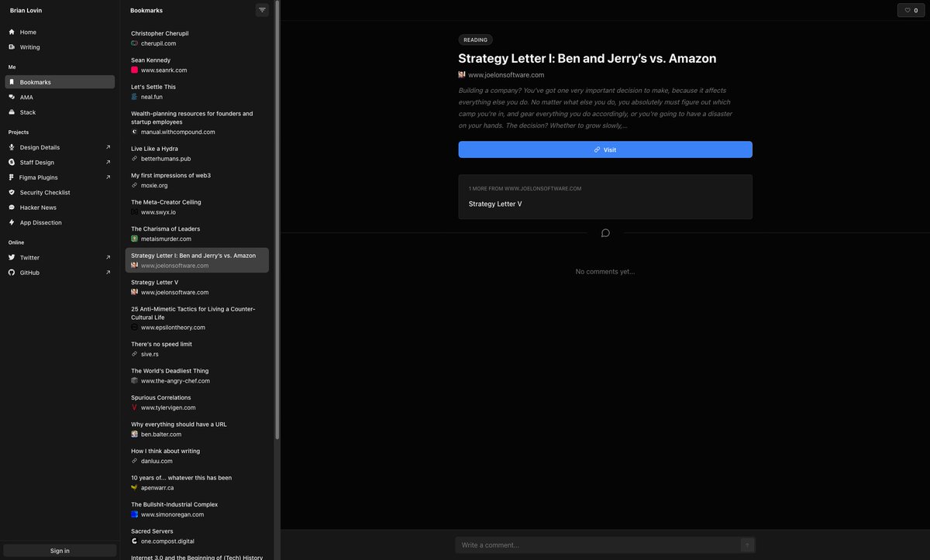This screenshot has width=930, height=560.
Task: Click the heart like icon button
Action: tap(911, 10)
